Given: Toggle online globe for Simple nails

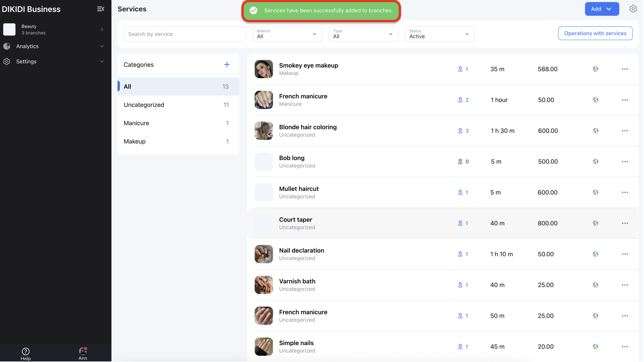Looking at the screenshot, I should [x=595, y=347].
